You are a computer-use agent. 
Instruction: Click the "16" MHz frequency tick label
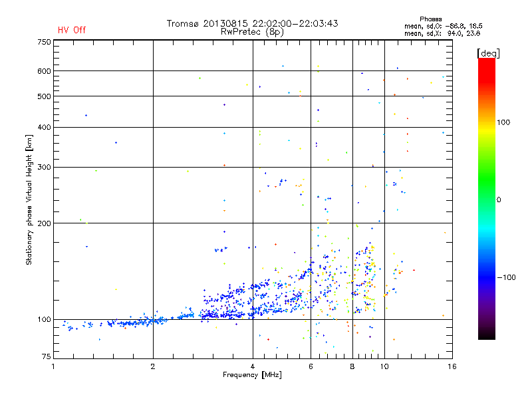coord(452,366)
